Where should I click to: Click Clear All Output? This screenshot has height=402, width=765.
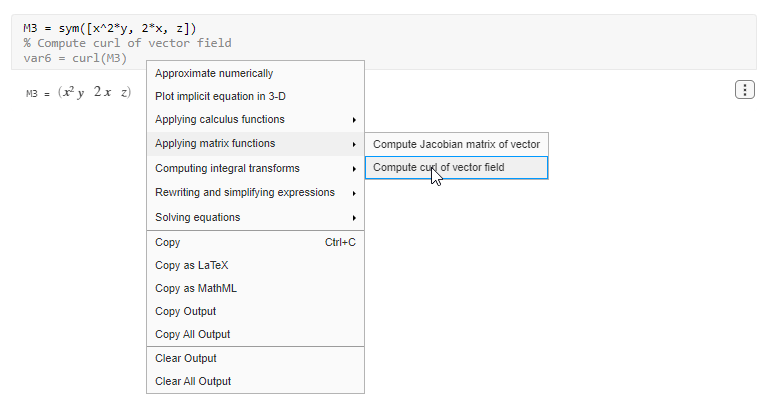[x=193, y=381]
